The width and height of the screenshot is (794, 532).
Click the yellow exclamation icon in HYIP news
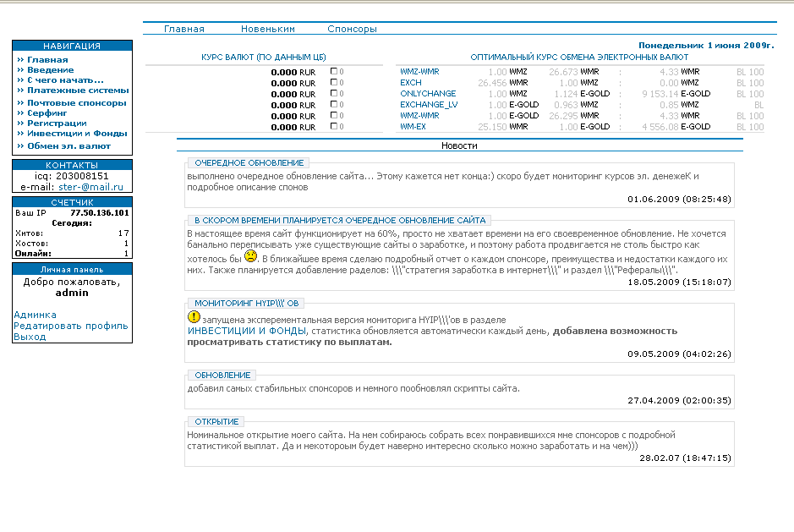[194, 317]
